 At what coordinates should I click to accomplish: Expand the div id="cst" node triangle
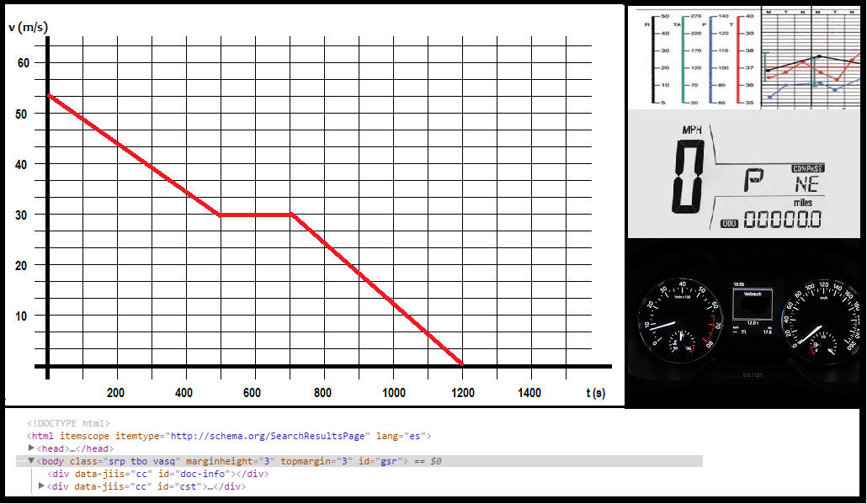[x=41, y=486]
